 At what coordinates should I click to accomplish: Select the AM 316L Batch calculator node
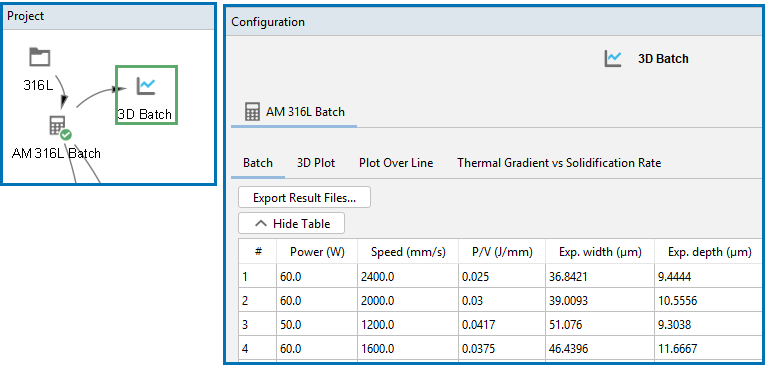(x=57, y=126)
